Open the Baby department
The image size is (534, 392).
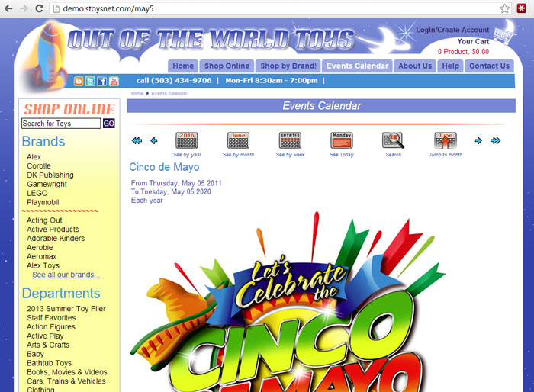click(35, 354)
